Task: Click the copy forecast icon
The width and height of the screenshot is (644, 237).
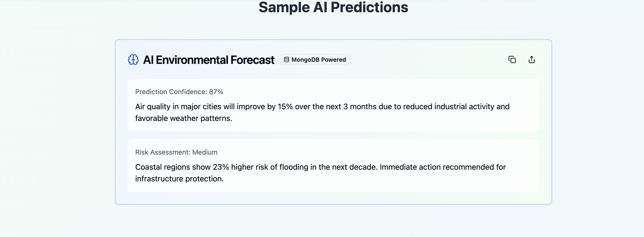Action: [x=512, y=60]
